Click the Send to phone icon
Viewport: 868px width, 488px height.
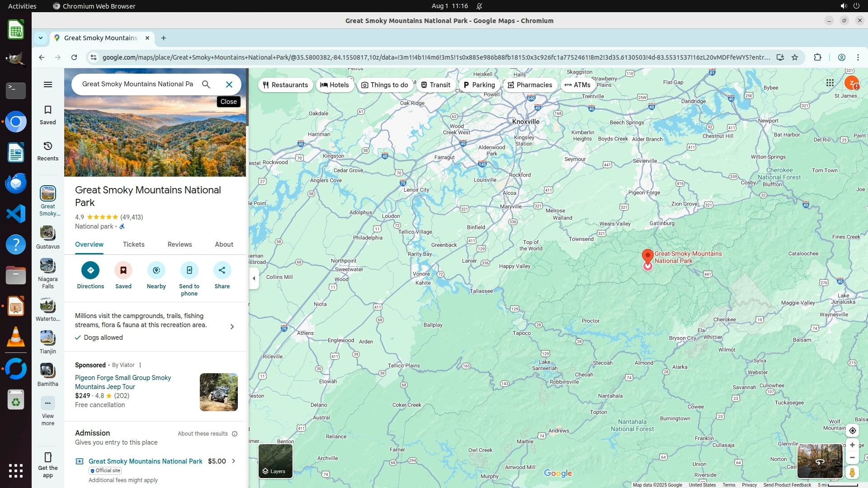pyautogui.click(x=189, y=270)
